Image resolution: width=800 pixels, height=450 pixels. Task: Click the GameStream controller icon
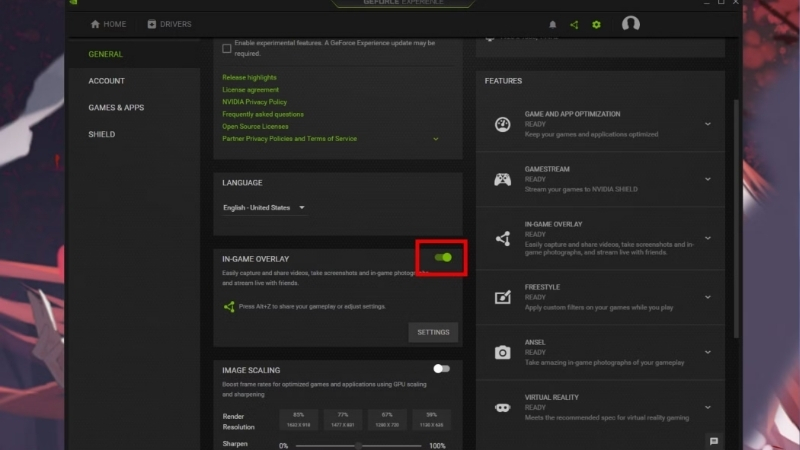pyautogui.click(x=503, y=179)
